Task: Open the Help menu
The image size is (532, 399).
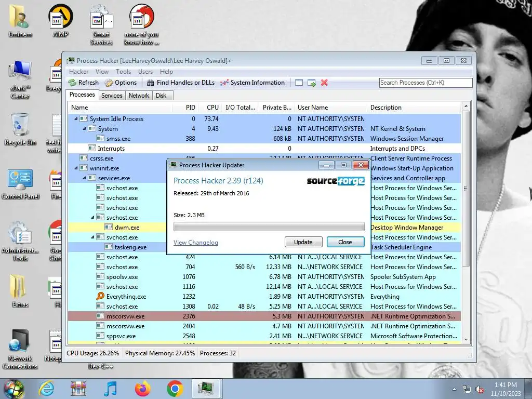Action: [x=166, y=72]
